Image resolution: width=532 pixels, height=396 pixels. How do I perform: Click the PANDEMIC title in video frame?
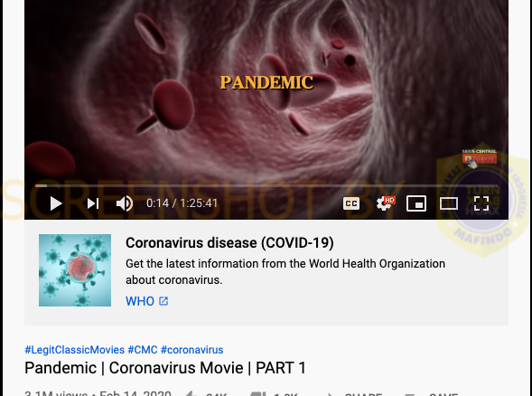[x=266, y=82]
